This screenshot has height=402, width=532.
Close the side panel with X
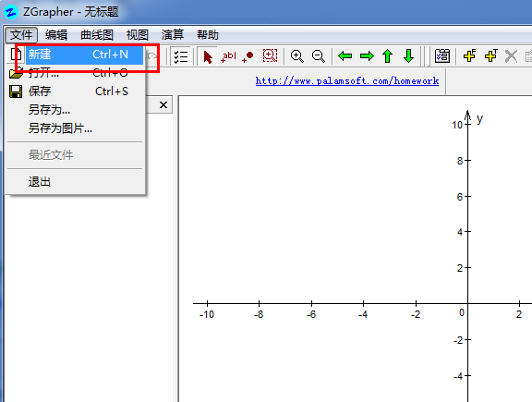163,105
